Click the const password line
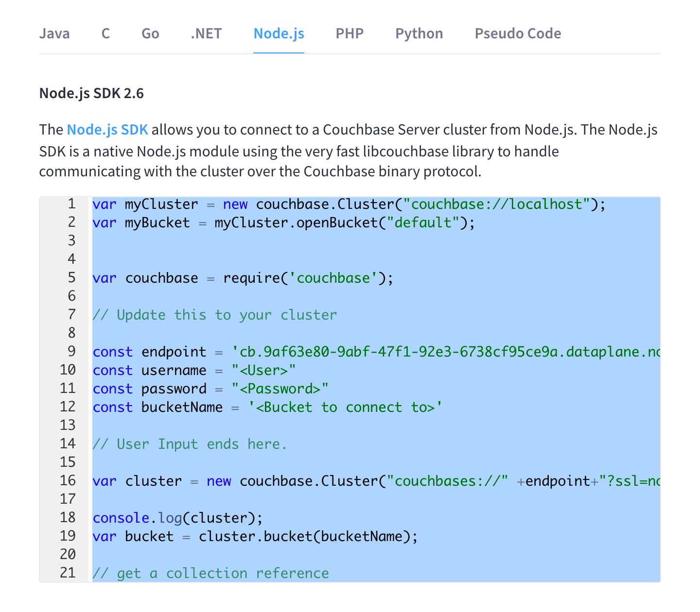The width and height of the screenshot is (700, 612). tap(210, 389)
